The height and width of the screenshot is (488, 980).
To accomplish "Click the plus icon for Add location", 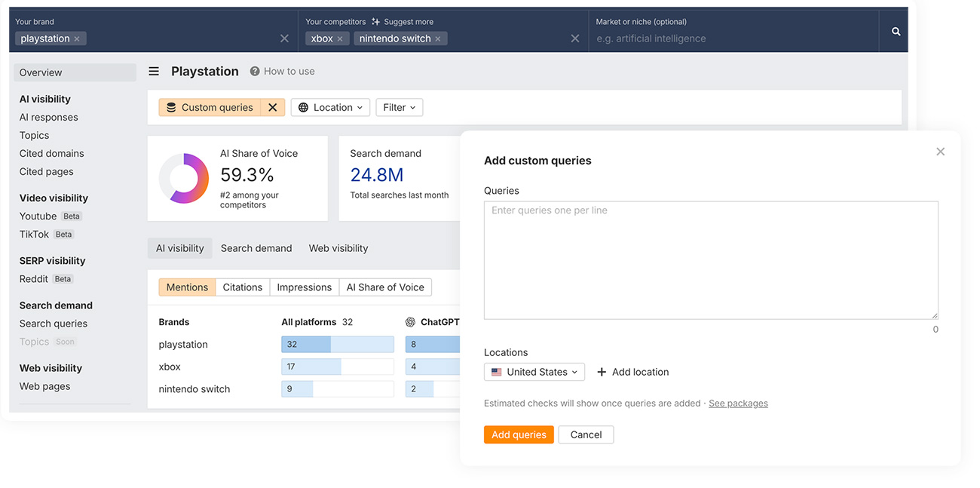I will pyautogui.click(x=602, y=372).
